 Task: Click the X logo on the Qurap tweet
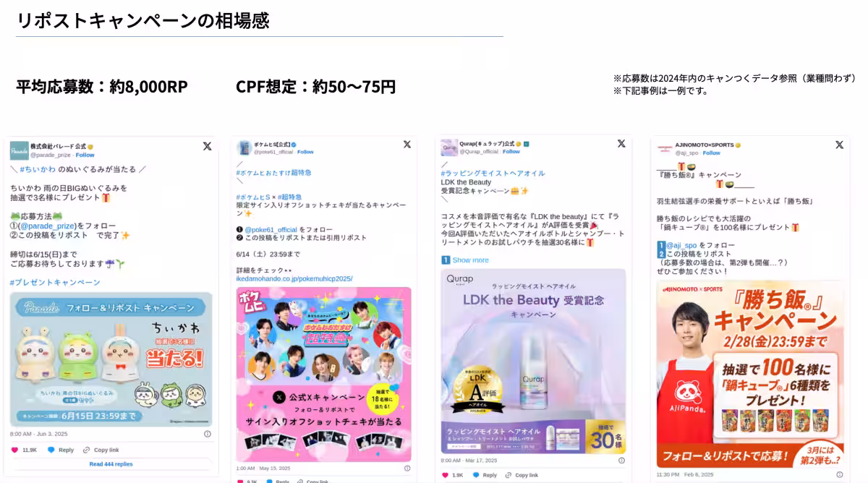pos(621,144)
